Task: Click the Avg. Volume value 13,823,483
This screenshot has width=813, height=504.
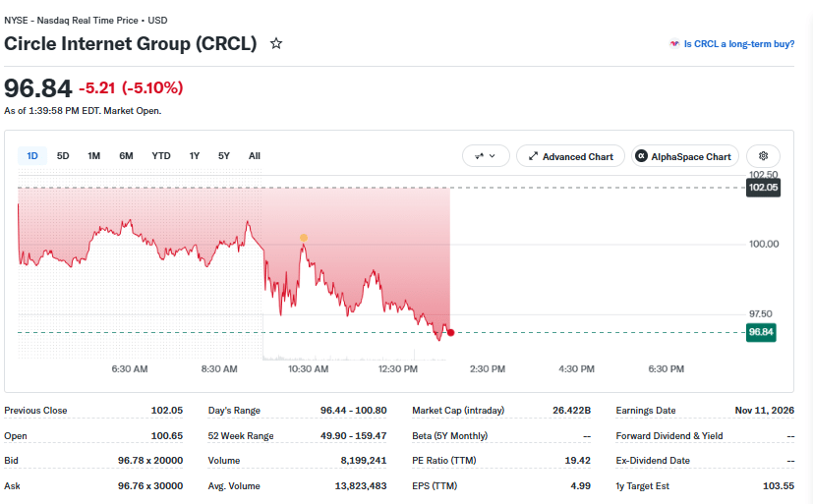Action: [x=361, y=486]
